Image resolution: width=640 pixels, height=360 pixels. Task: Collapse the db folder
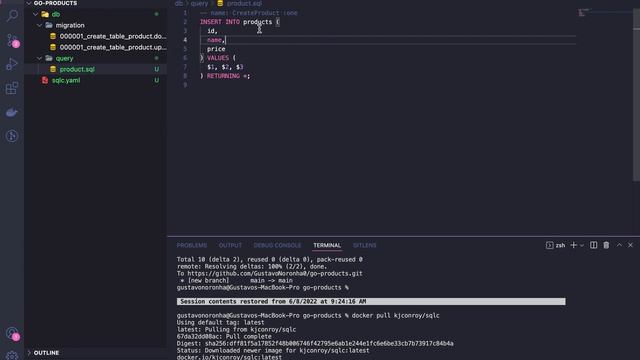pyautogui.click(x=36, y=14)
